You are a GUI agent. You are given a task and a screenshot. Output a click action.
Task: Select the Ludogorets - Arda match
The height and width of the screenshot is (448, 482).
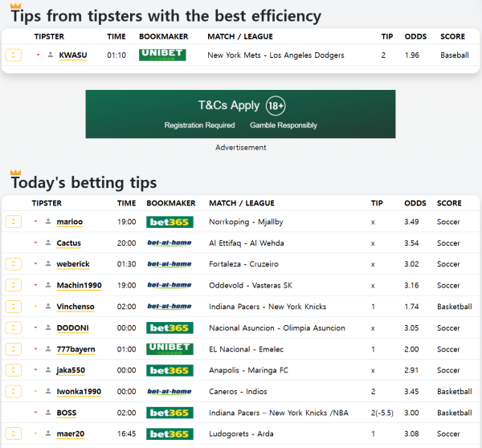pyautogui.click(x=243, y=434)
